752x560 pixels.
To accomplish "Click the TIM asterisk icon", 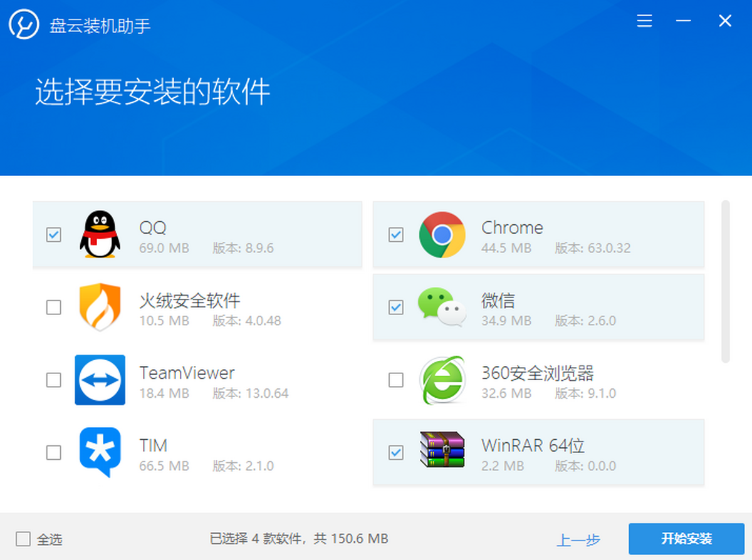I will tap(100, 452).
